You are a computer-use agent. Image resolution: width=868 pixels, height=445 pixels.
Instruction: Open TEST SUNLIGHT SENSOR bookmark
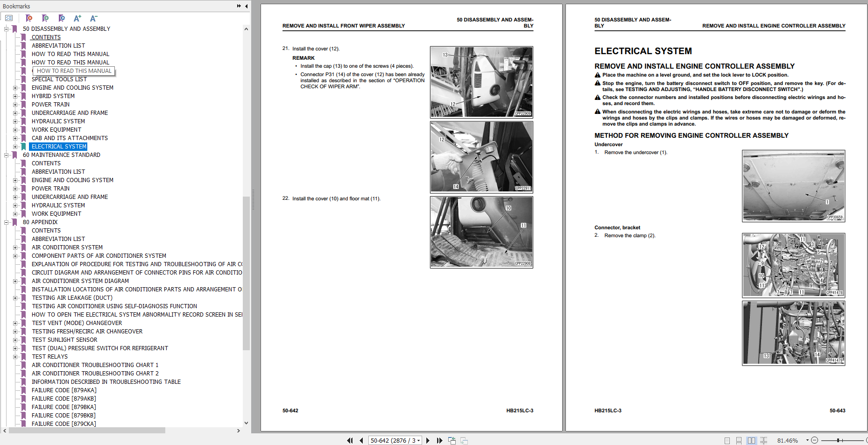tap(64, 339)
